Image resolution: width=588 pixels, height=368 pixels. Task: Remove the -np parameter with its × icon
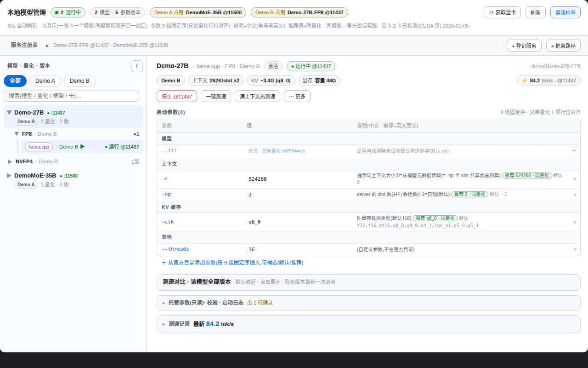(x=575, y=195)
